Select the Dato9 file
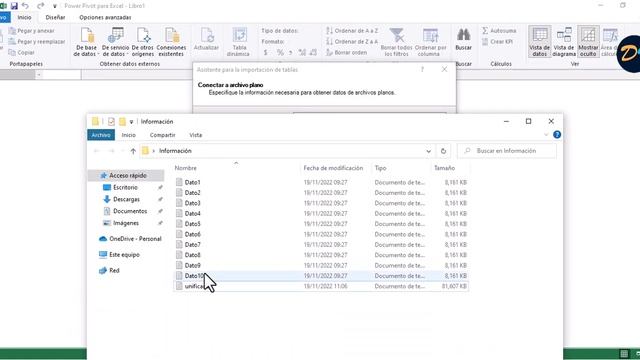Screen dimensions: 640x360 pyautogui.click(x=321, y=266)
